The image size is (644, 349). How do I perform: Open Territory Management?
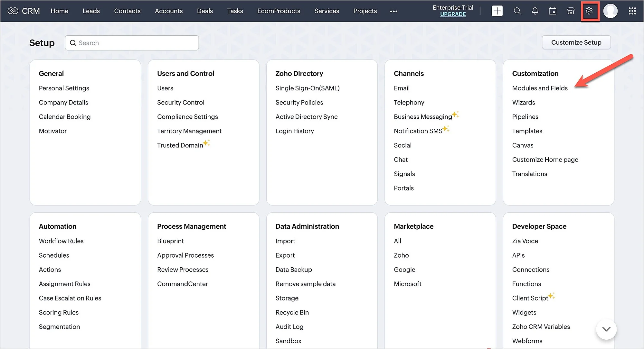tap(189, 131)
